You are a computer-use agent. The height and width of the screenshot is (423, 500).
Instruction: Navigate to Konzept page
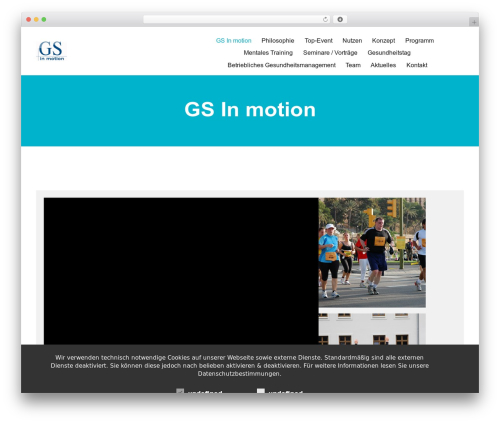[x=383, y=41]
